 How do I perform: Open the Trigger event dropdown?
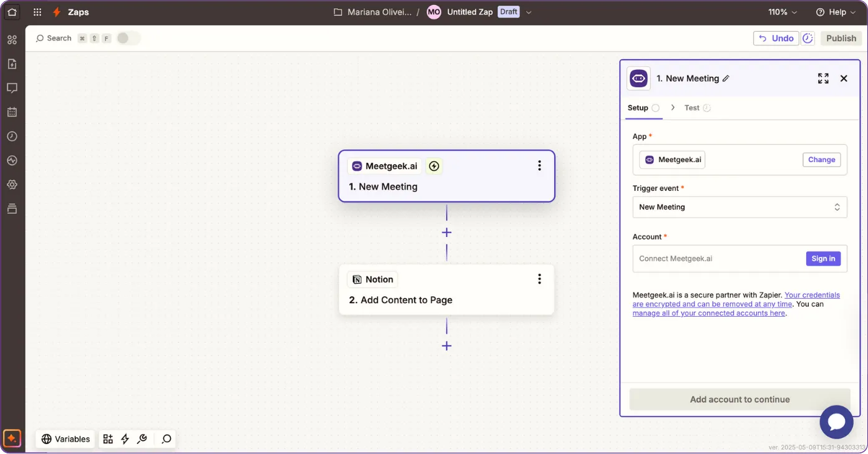739,207
